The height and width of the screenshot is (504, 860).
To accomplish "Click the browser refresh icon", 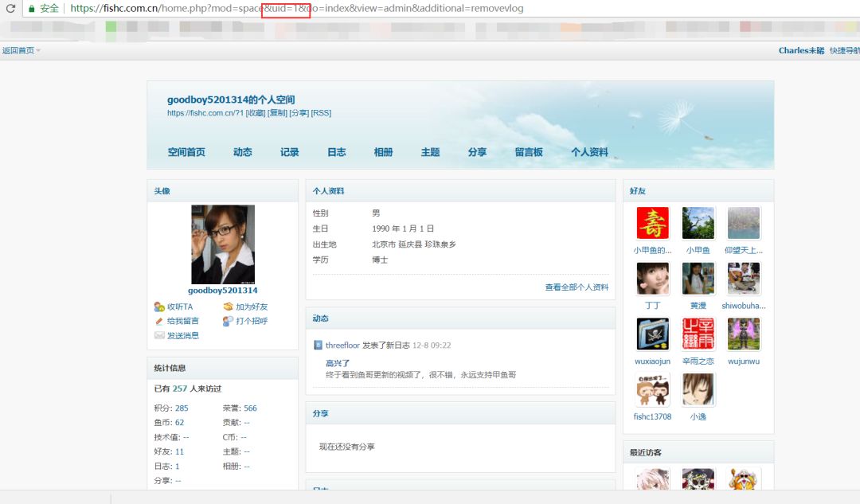I will (10, 9).
